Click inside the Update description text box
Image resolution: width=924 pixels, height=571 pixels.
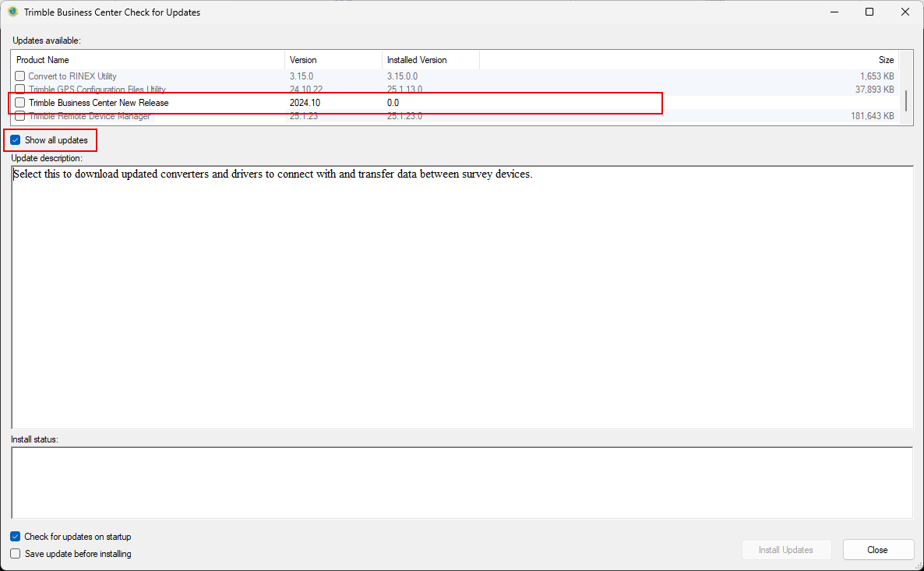pyautogui.click(x=463, y=298)
